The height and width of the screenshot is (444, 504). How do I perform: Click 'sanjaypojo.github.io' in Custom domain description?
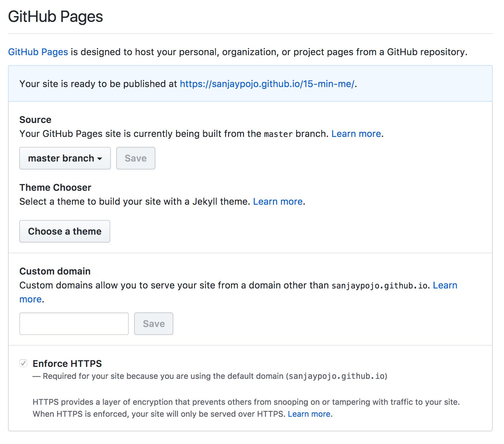[379, 285]
